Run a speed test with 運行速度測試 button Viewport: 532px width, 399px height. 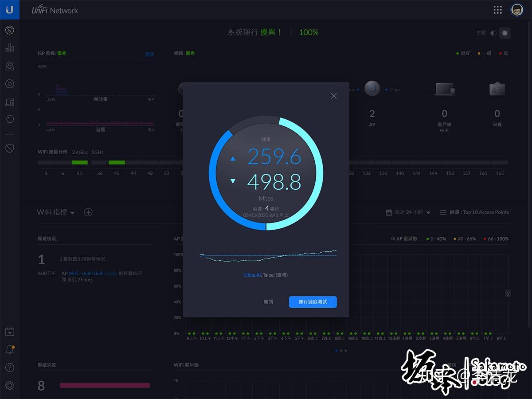[x=313, y=301]
